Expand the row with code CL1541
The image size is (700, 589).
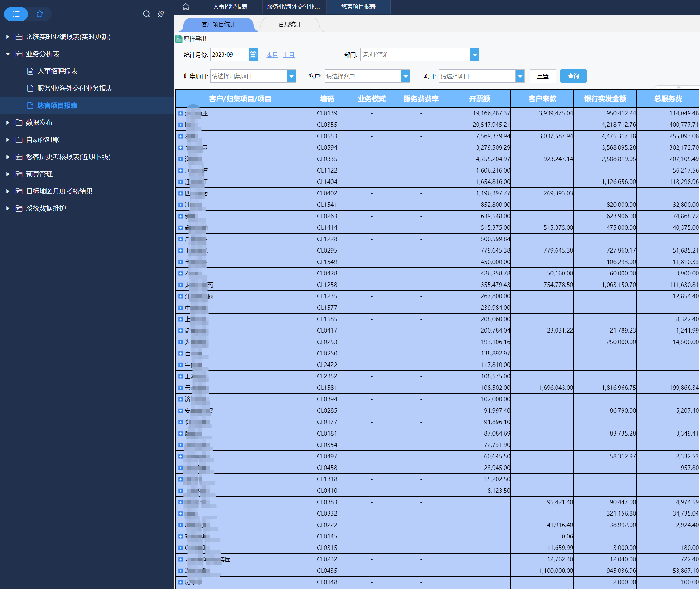point(181,205)
